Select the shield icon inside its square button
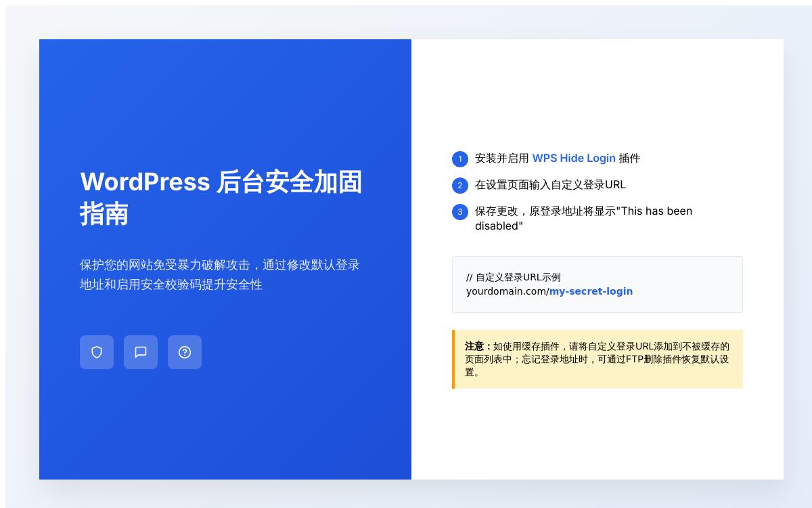 pyautogui.click(x=97, y=352)
